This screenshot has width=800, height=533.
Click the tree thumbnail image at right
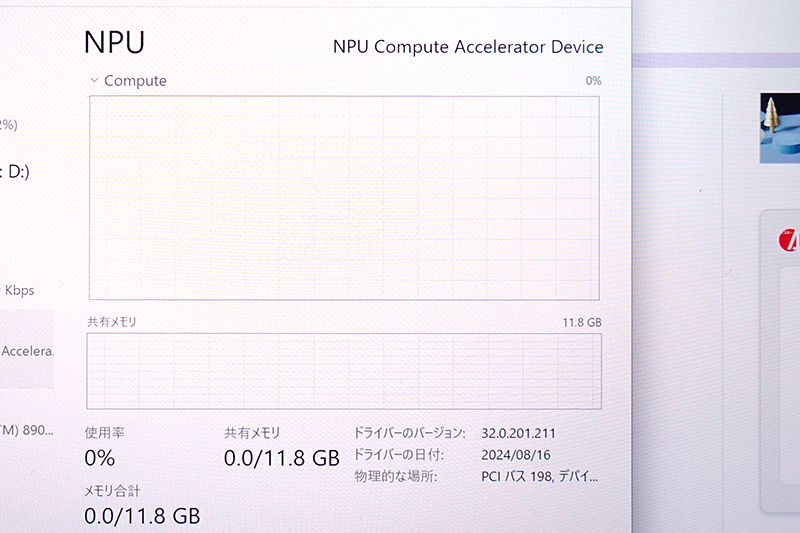click(780, 128)
